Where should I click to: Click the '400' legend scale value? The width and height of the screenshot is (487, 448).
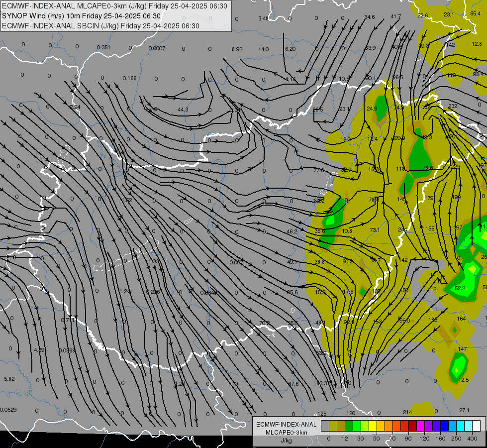click(472, 439)
